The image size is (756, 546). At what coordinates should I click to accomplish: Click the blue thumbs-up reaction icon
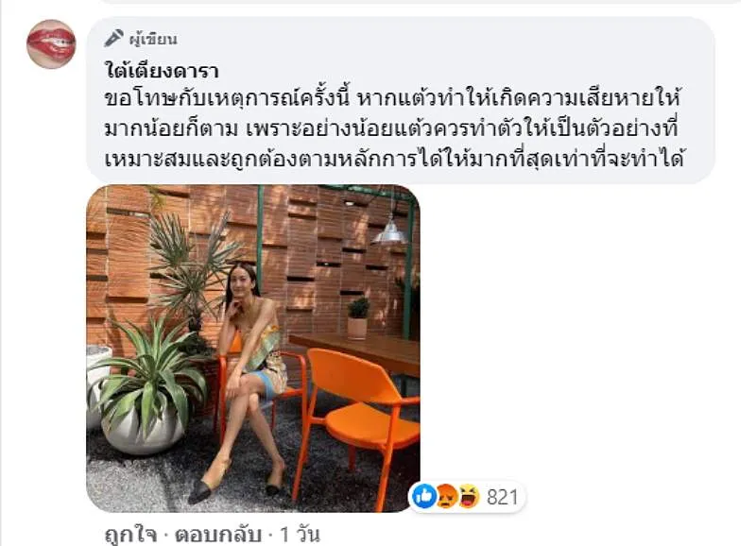[x=424, y=496]
